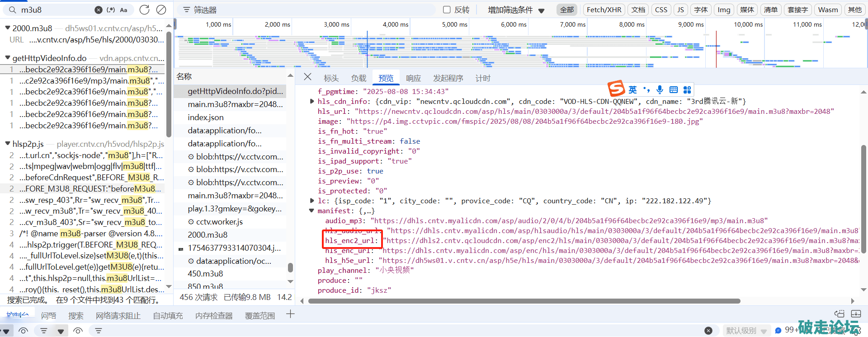Add a new drawer tab with plus
Image resolution: width=868 pixels, height=337 pixels.
pos(290,314)
